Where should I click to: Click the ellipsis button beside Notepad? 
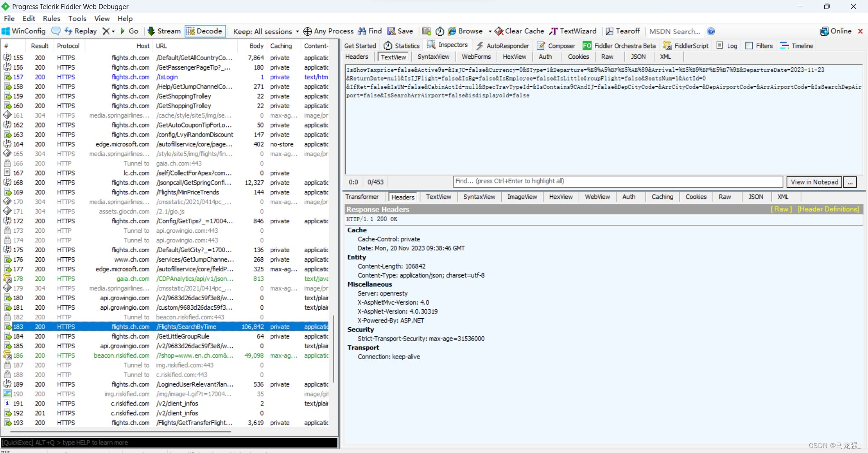tap(850, 182)
